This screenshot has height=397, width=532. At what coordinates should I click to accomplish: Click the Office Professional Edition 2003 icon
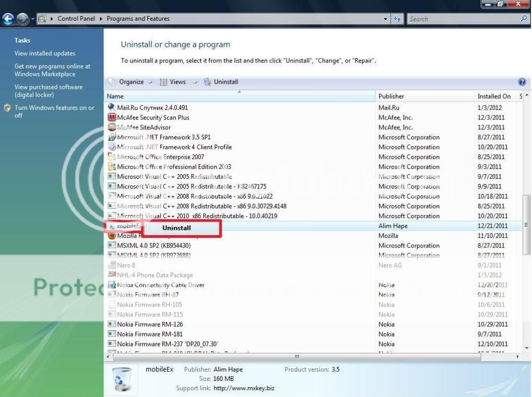[112, 167]
